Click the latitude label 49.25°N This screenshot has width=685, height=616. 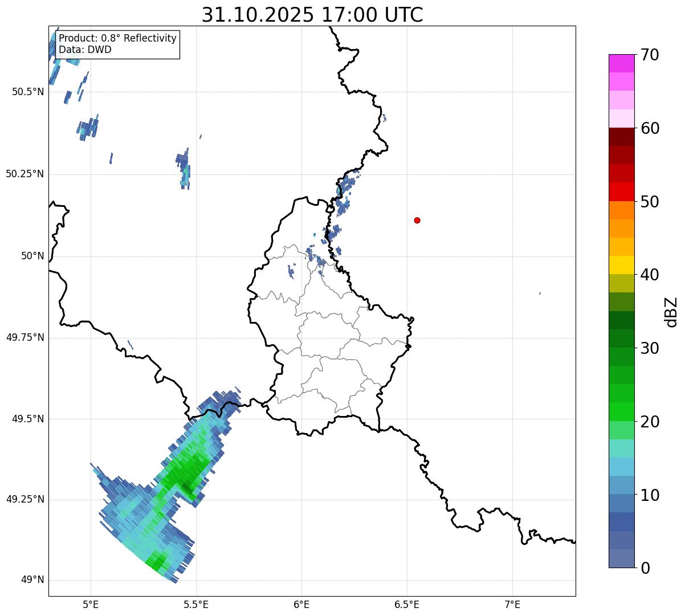(25, 500)
